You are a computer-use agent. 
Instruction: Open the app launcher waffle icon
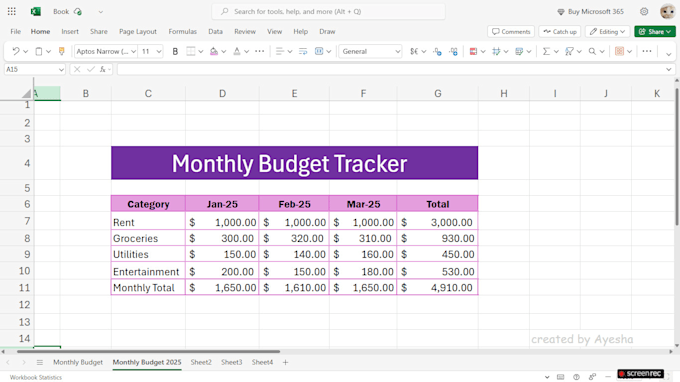(x=12, y=12)
